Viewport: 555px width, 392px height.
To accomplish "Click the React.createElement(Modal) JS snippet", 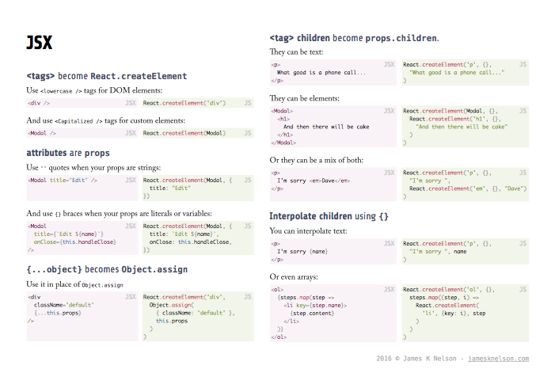I will click(x=198, y=133).
